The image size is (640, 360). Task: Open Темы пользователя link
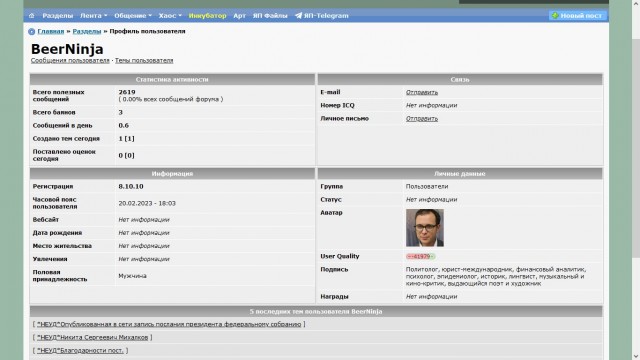[144, 60]
